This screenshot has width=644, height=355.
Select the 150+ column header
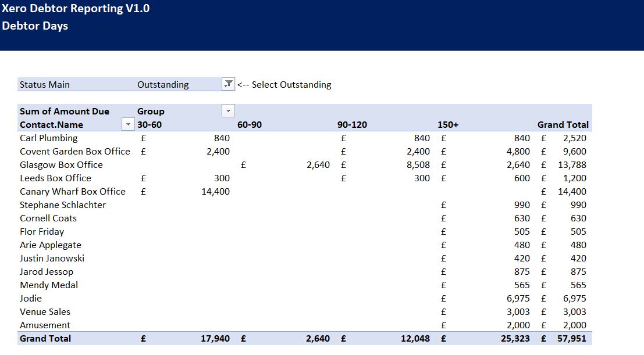click(449, 124)
